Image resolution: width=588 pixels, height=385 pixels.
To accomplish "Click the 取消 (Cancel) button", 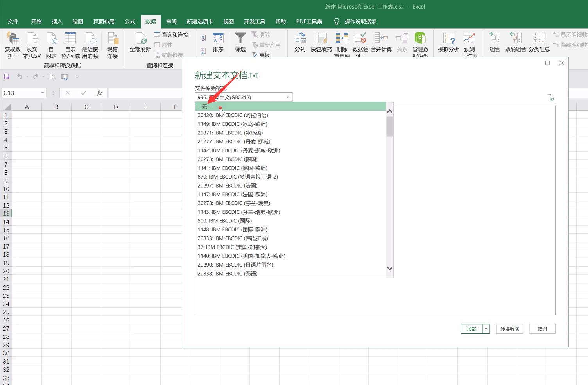I will click(x=542, y=329).
